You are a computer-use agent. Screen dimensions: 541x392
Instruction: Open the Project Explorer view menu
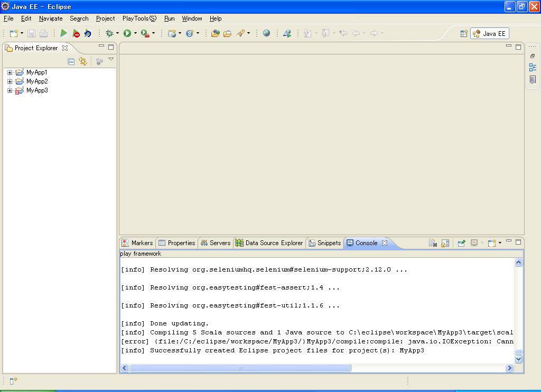111,59
